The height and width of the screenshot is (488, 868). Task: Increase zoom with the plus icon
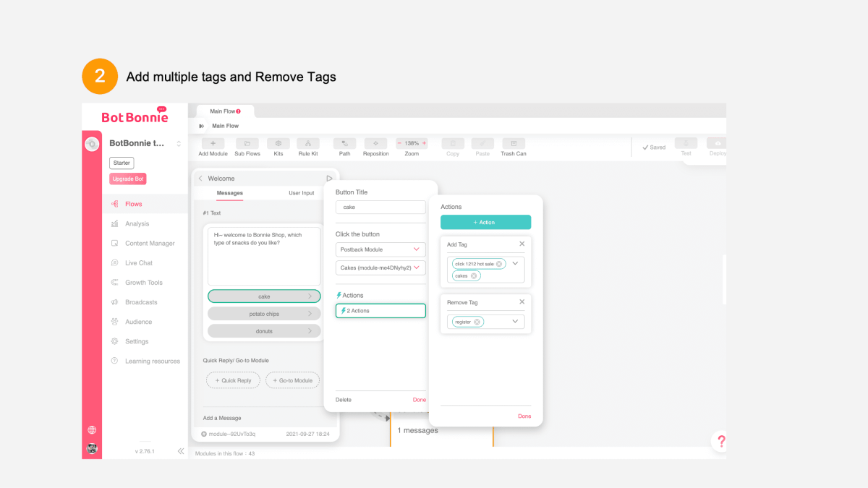(x=424, y=143)
